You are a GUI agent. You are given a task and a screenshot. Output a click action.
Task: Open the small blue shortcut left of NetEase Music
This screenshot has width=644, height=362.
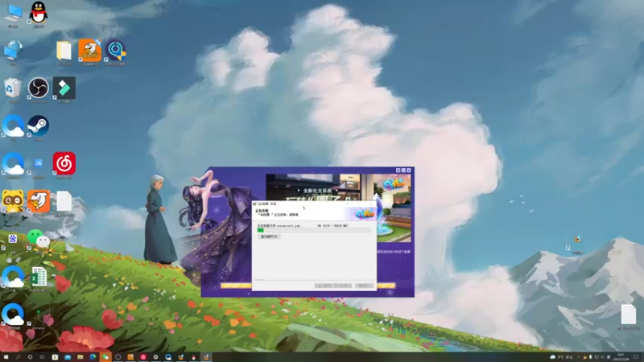(38, 164)
